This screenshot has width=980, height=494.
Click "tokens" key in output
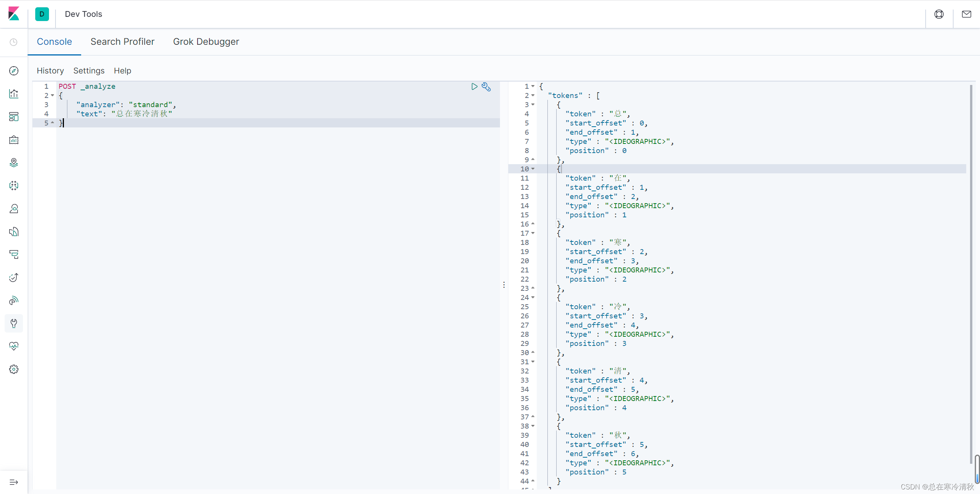pos(565,95)
